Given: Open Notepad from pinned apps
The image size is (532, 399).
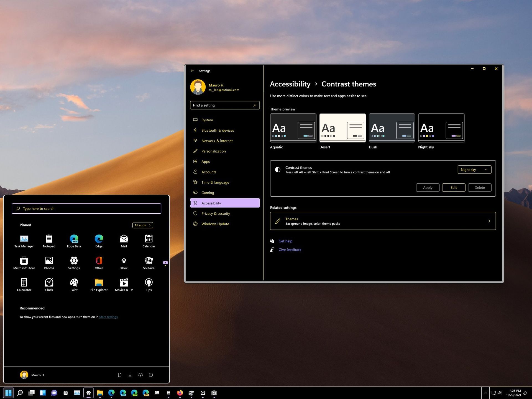Looking at the screenshot, I should [49, 241].
